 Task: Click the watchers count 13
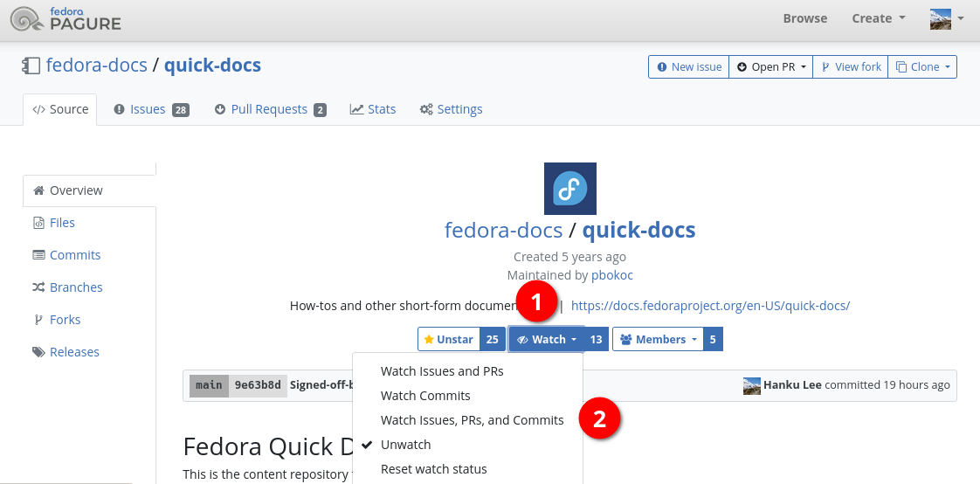[x=596, y=340]
